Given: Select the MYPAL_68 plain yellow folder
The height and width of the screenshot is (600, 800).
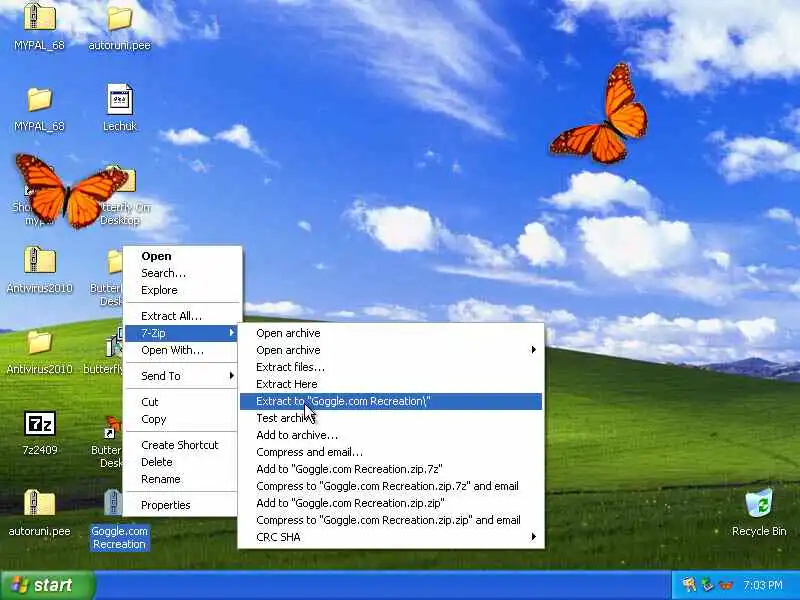Looking at the screenshot, I should pyautogui.click(x=39, y=99).
